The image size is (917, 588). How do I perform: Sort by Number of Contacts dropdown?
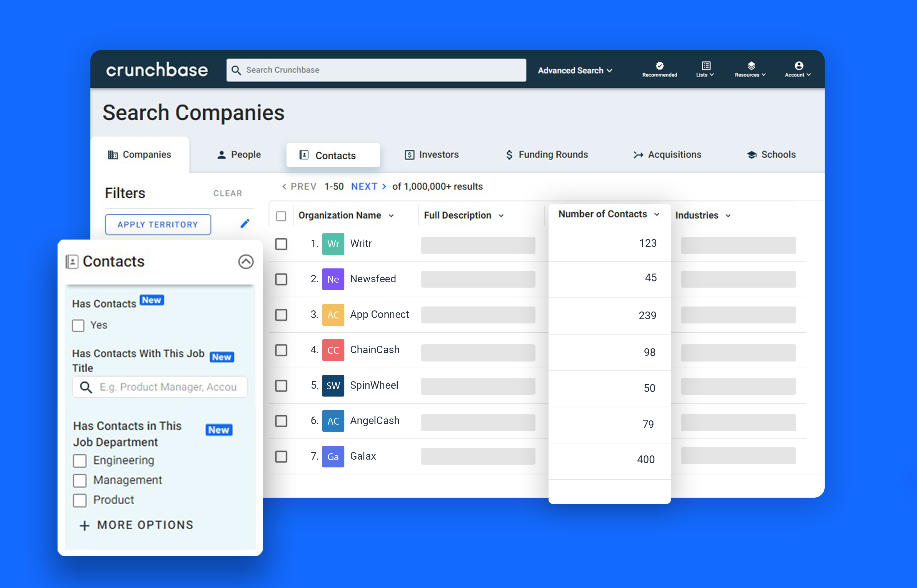pos(657,214)
